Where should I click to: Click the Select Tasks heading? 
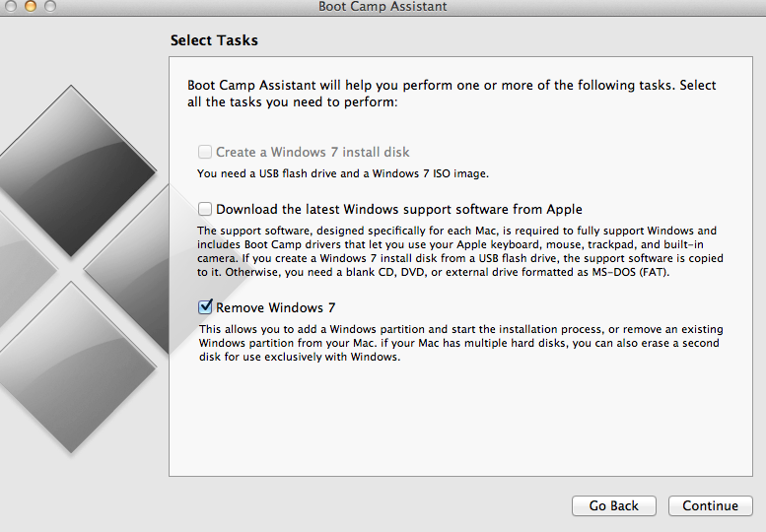click(x=214, y=40)
